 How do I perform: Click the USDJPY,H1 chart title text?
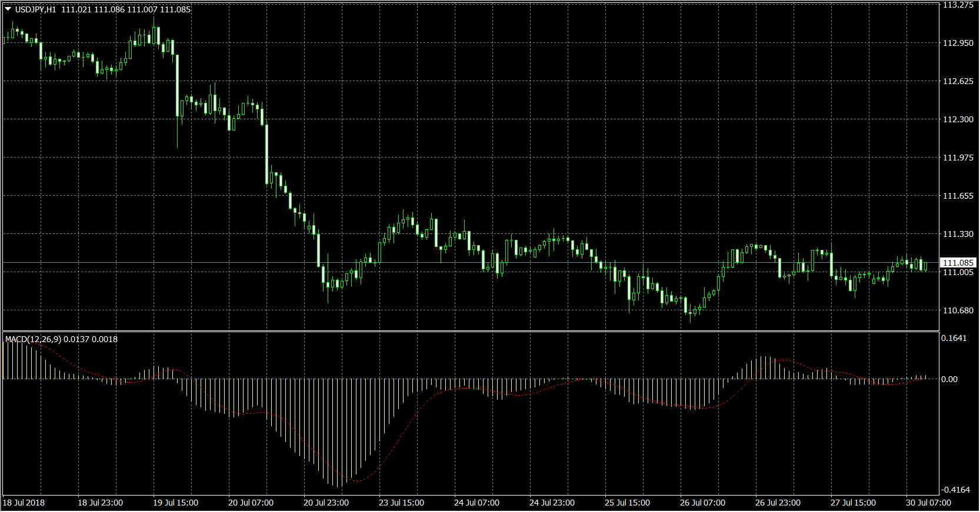(35, 9)
